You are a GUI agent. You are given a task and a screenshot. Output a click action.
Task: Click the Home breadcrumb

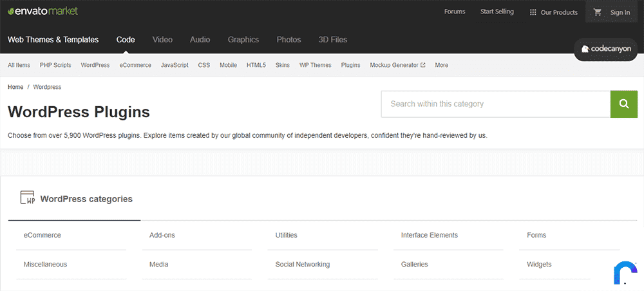[15, 87]
